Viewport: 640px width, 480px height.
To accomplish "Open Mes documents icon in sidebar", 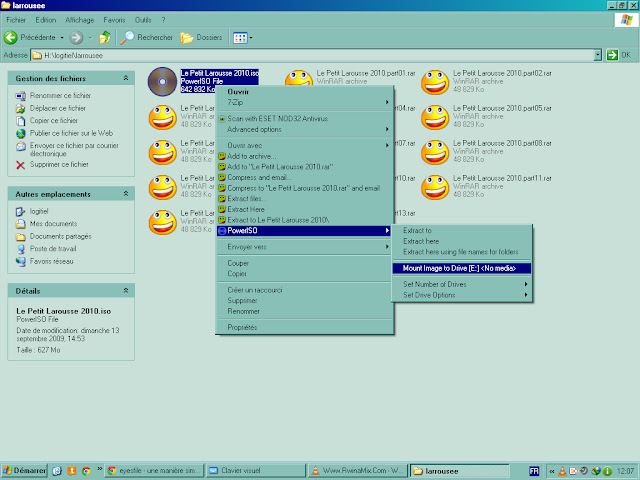I will pyautogui.click(x=20, y=224).
